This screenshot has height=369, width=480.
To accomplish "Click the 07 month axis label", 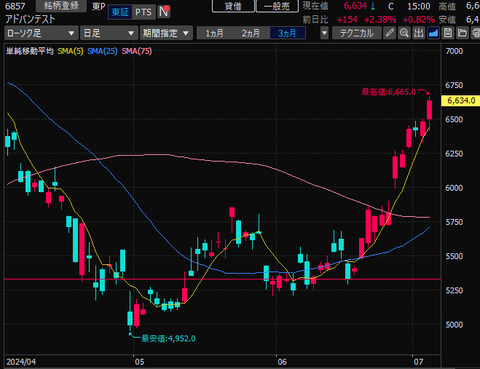I will [418, 362].
